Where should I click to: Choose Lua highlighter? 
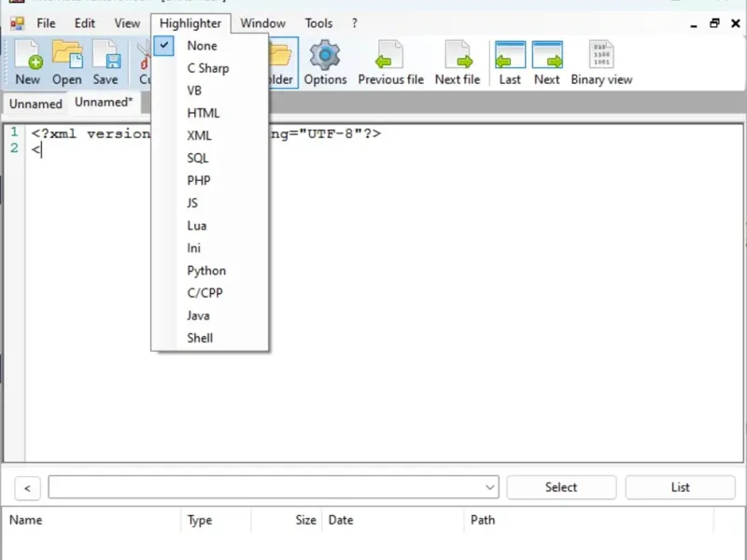coord(209,226)
